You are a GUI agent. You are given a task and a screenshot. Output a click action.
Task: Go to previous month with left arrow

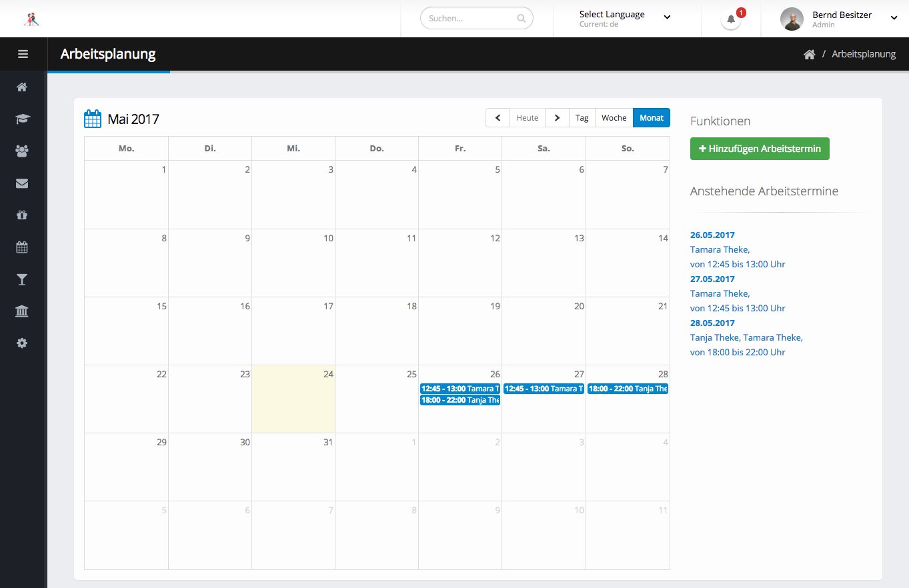[x=498, y=118]
